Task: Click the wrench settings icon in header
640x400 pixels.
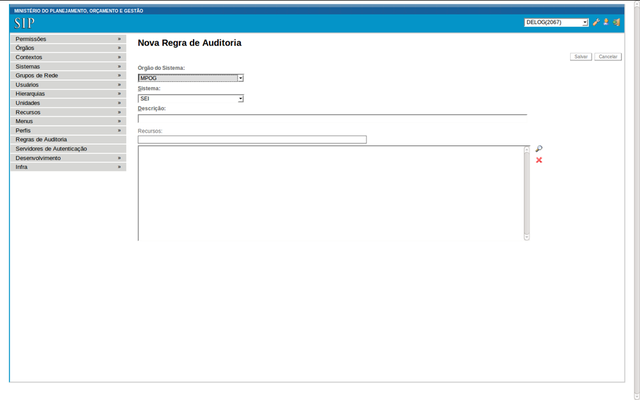Action: tap(596, 22)
